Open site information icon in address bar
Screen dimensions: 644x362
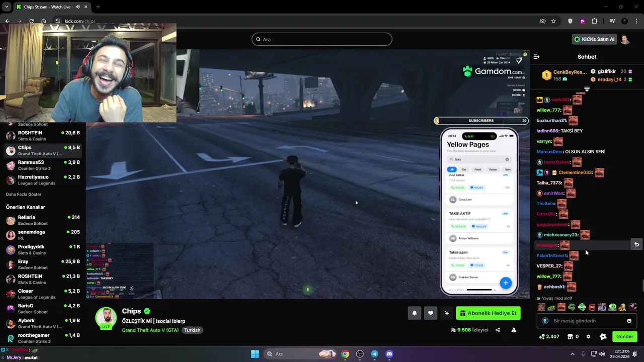[58, 21]
